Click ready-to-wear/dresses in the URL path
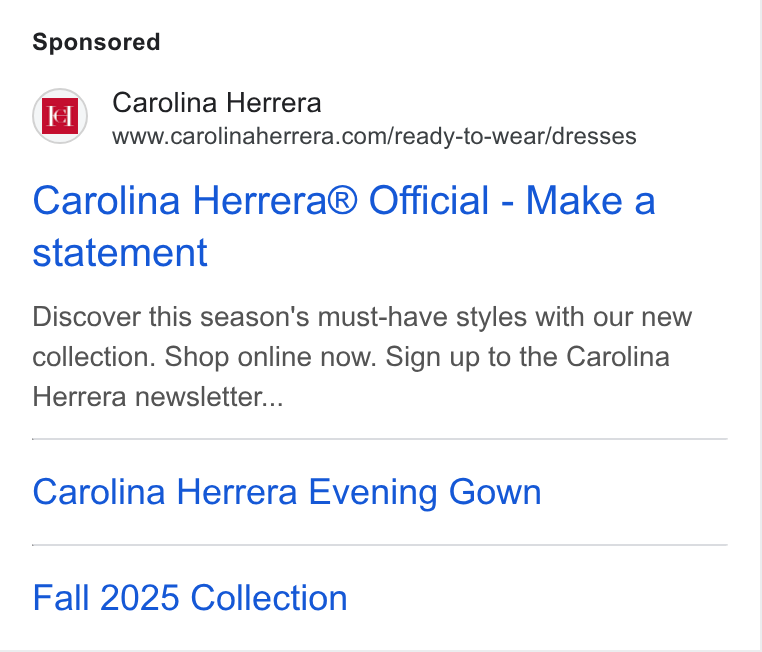The width and height of the screenshot is (762, 652). [x=515, y=137]
